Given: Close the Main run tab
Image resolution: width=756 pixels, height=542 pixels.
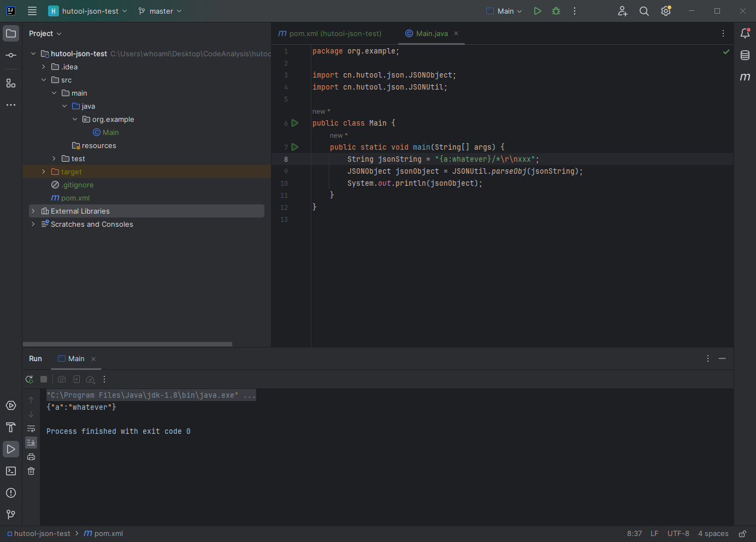Looking at the screenshot, I should pos(93,359).
